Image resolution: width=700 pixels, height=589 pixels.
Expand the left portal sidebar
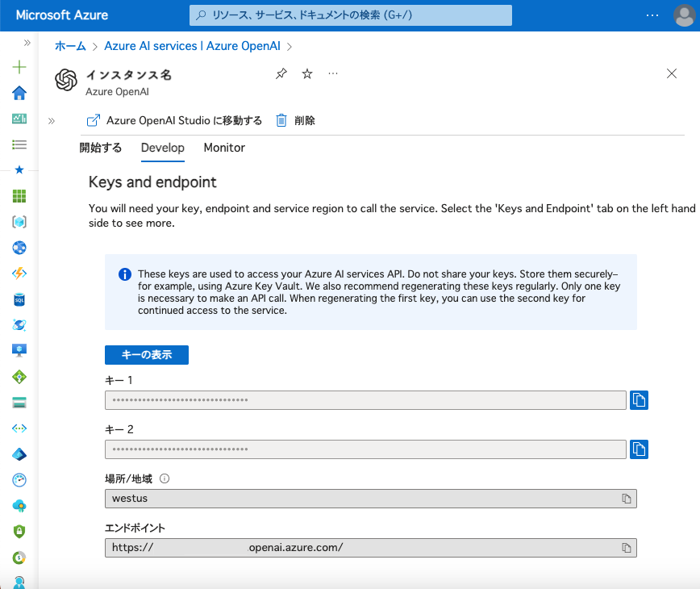click(x=27, y=43)
